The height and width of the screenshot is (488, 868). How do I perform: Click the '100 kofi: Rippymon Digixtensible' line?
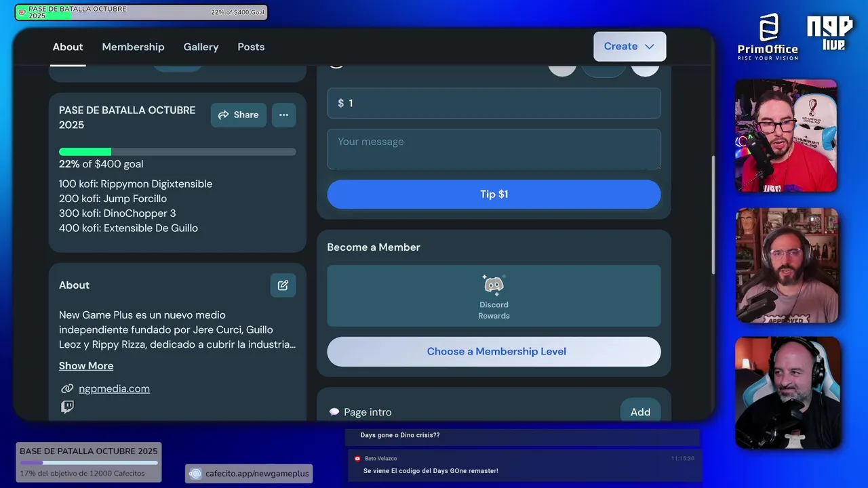(136, 184)
